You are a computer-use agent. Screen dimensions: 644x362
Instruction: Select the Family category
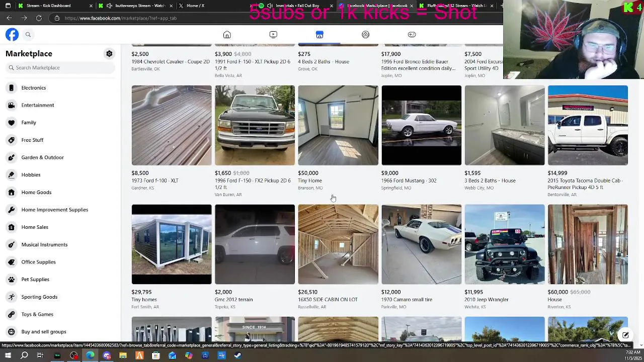tap(61, 123)
